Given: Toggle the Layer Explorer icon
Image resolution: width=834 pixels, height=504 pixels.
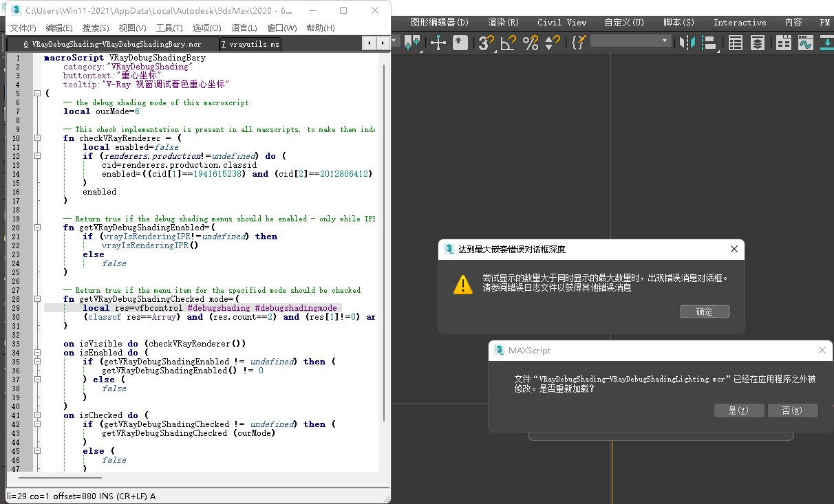Looking at the screenshot, I should (757, 43).
